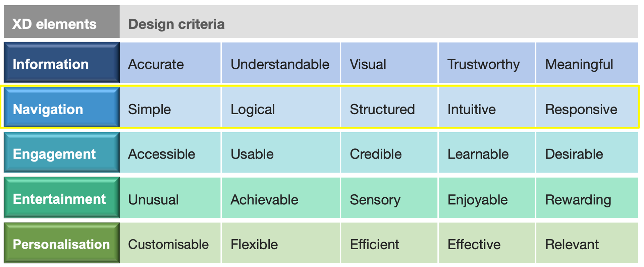Select the Rewarding cell
The height and width of the screenshot is (267, 644).
pyautogui.click(x=587, y=198)
